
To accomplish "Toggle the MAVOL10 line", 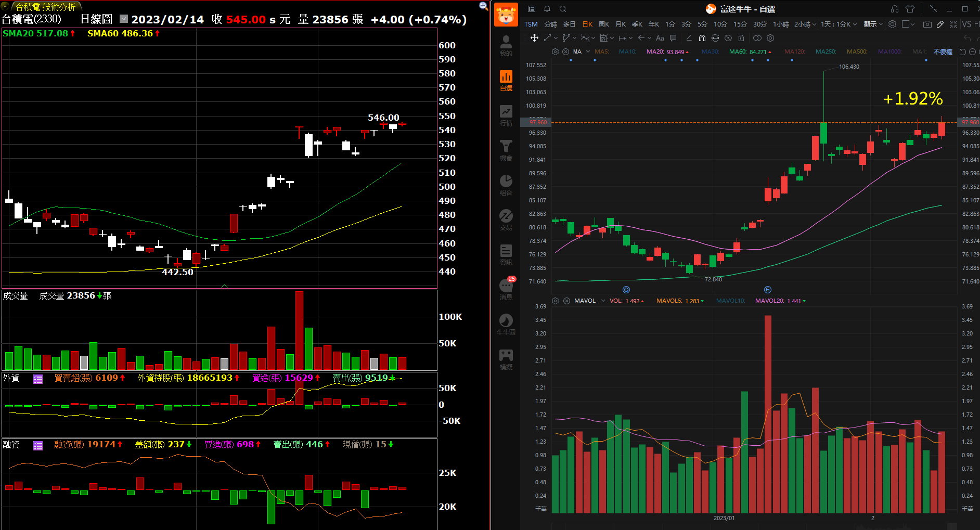I will click(730, 301).
